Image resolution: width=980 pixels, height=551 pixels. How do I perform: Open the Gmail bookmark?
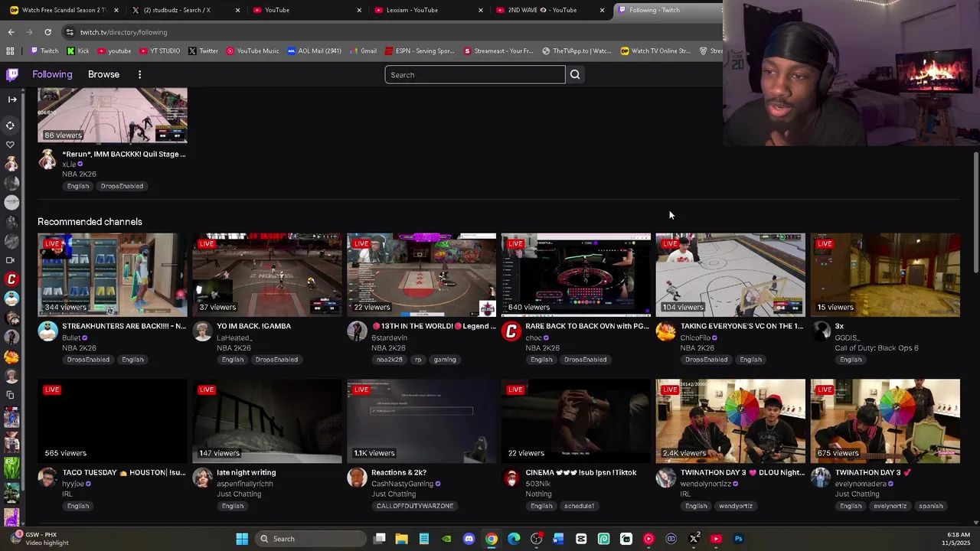tap(363, 51)
